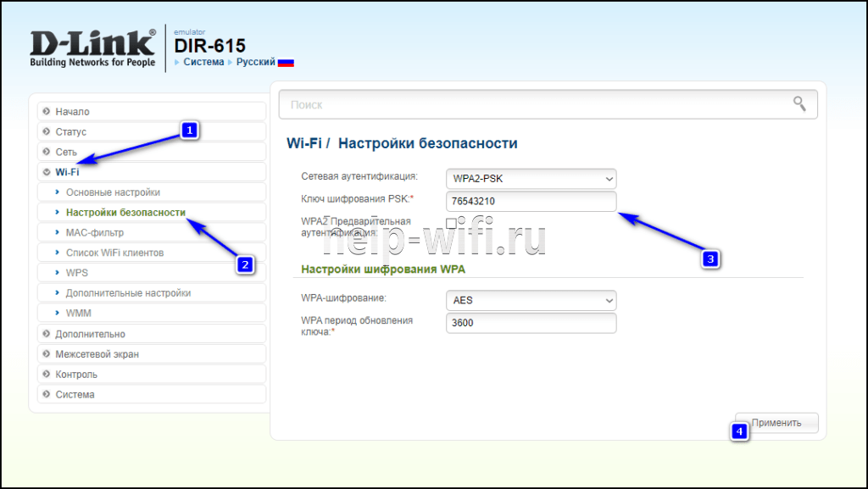The height and width of the screenshot is (489, 868).
Task: Click WPA период обновления ключа field
Action: 531,323
